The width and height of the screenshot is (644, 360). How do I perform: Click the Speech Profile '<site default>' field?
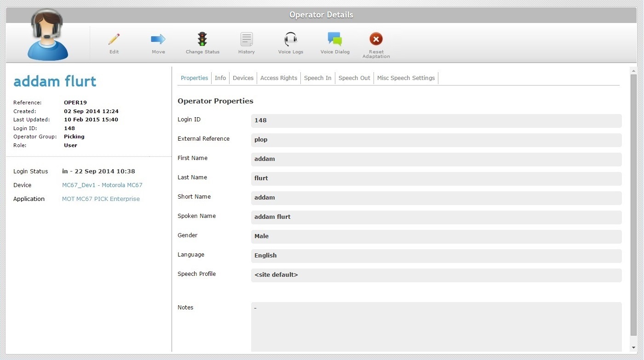(436, 275)
